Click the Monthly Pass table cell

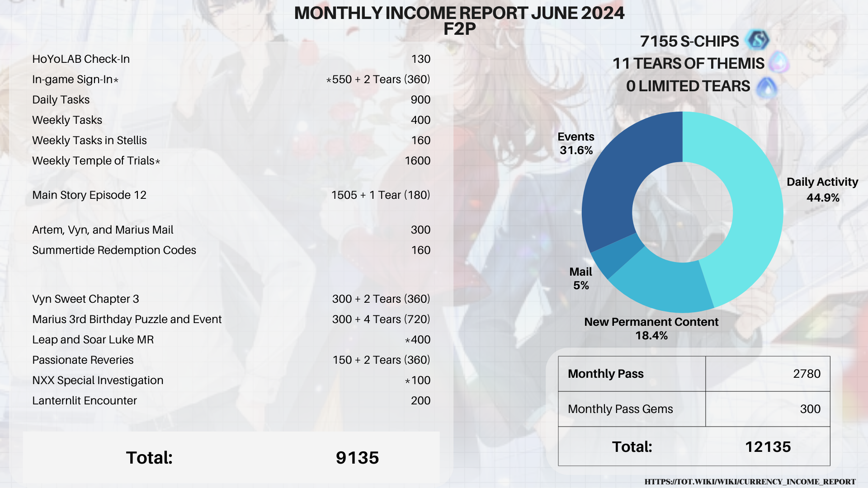coord(606,374)
